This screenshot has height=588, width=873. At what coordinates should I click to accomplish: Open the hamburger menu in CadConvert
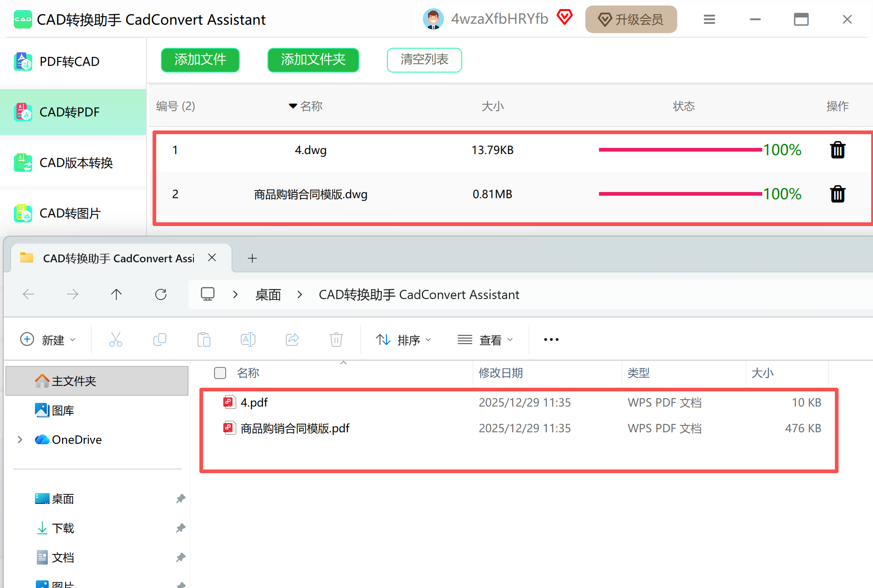pyautogui.click(x=709, y=19)
